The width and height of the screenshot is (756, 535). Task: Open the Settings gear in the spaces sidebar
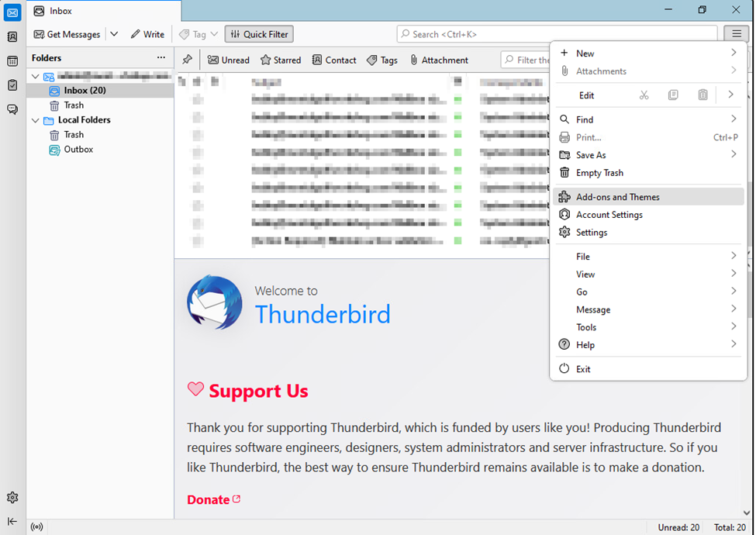coord(12,498)
